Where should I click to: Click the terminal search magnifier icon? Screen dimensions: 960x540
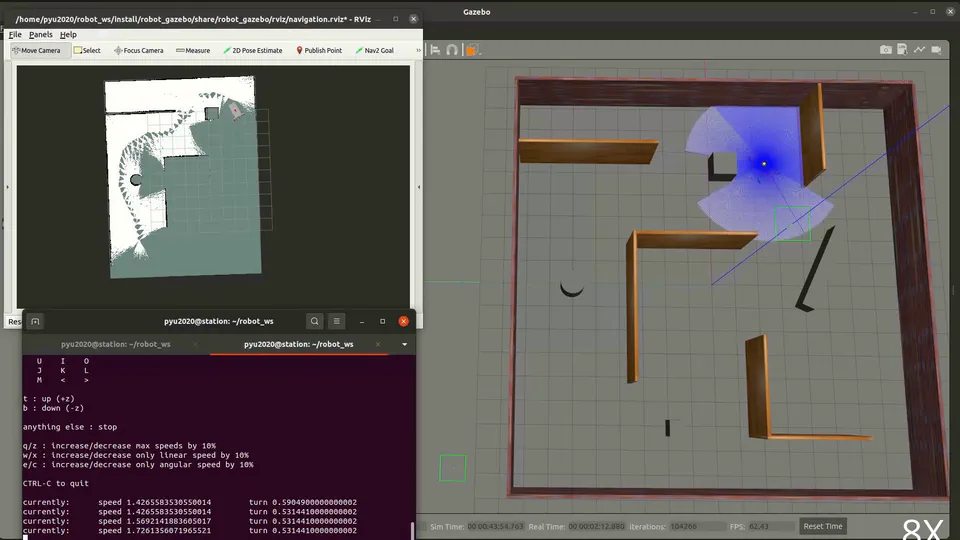pyautogui.click(x=314, y=321)
